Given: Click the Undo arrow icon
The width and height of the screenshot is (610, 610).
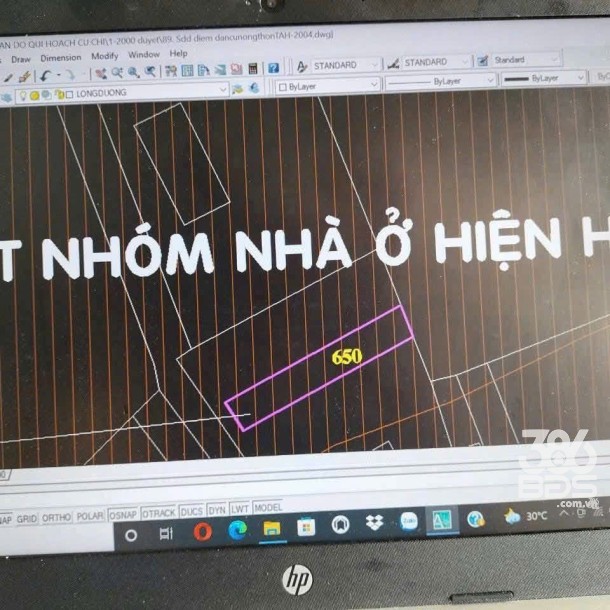Looking at the screenshot, I should coord(46,75).
